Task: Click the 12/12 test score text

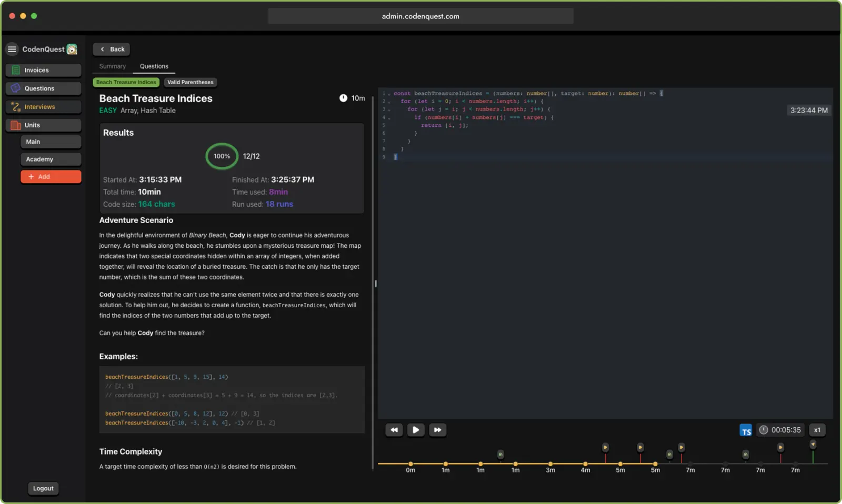Action: pyautogui.click(x=251, y=156)
